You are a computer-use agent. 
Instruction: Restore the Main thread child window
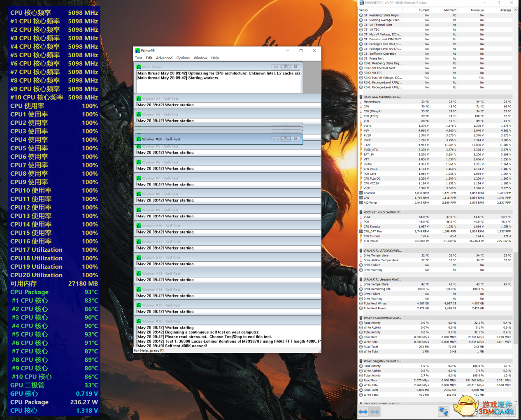coord(286,67)
